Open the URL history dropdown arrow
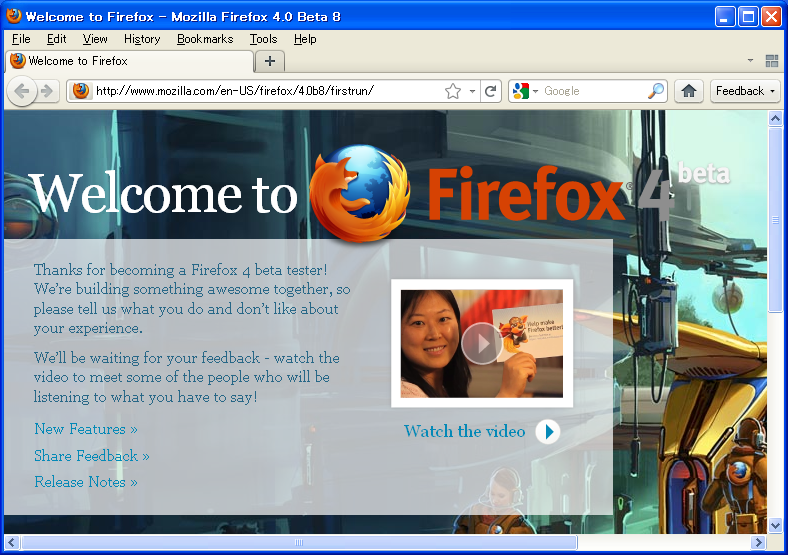 (x=472, y=91)
